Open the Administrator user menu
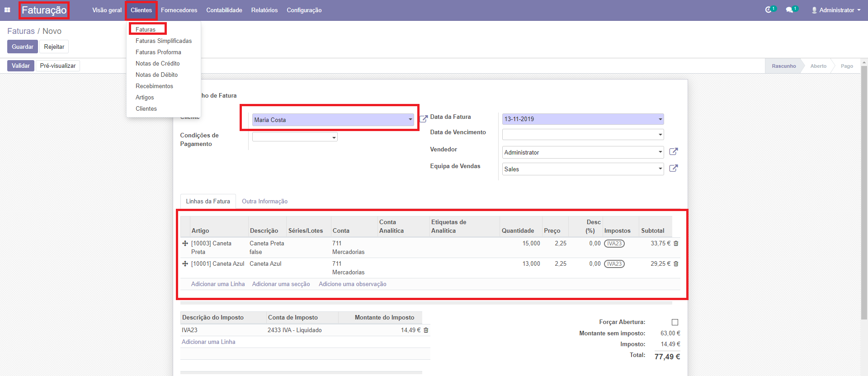The width and height of the screenshot is (868, 376). pos(836,10)
